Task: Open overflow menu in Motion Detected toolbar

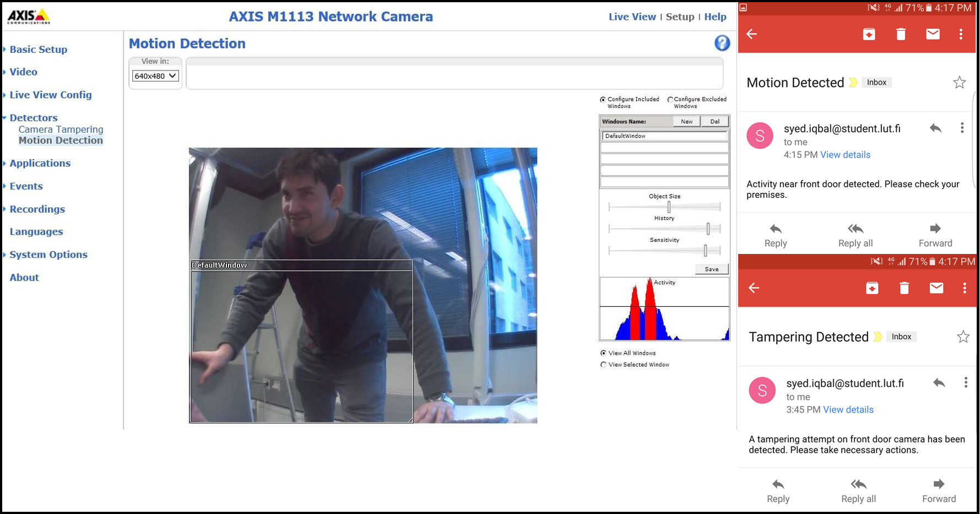Action: (961, 34)
